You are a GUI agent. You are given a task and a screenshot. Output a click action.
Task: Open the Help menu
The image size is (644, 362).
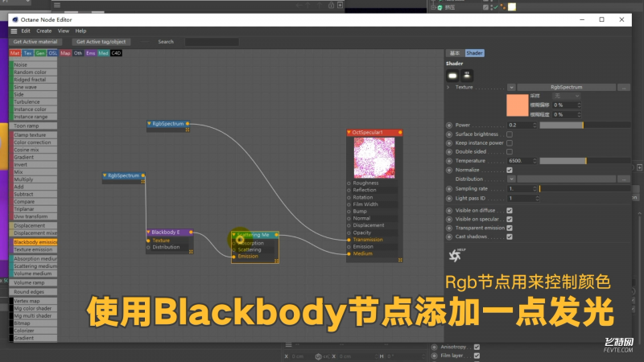(80, 31)
